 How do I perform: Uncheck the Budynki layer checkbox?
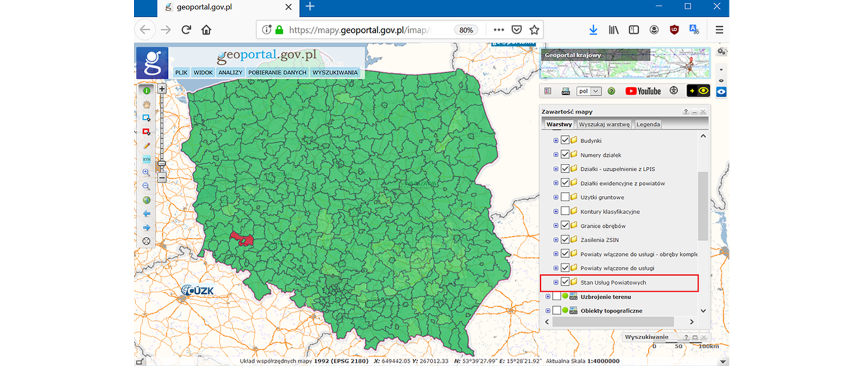click(x=565, y=140)
